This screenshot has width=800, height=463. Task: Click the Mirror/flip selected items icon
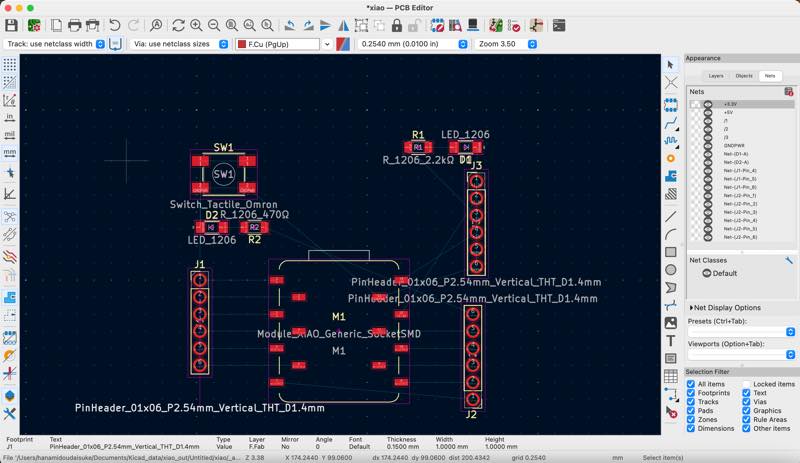coord(343,26)
